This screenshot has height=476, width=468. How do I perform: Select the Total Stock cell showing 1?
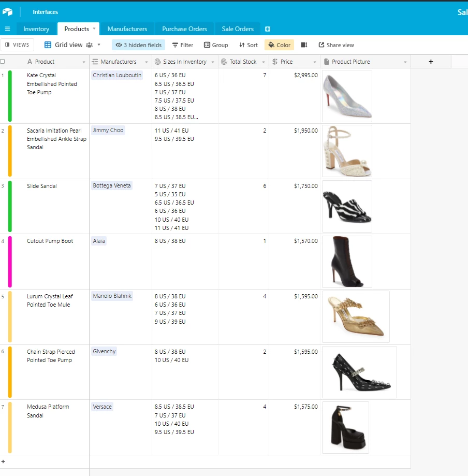click(243, 262)
